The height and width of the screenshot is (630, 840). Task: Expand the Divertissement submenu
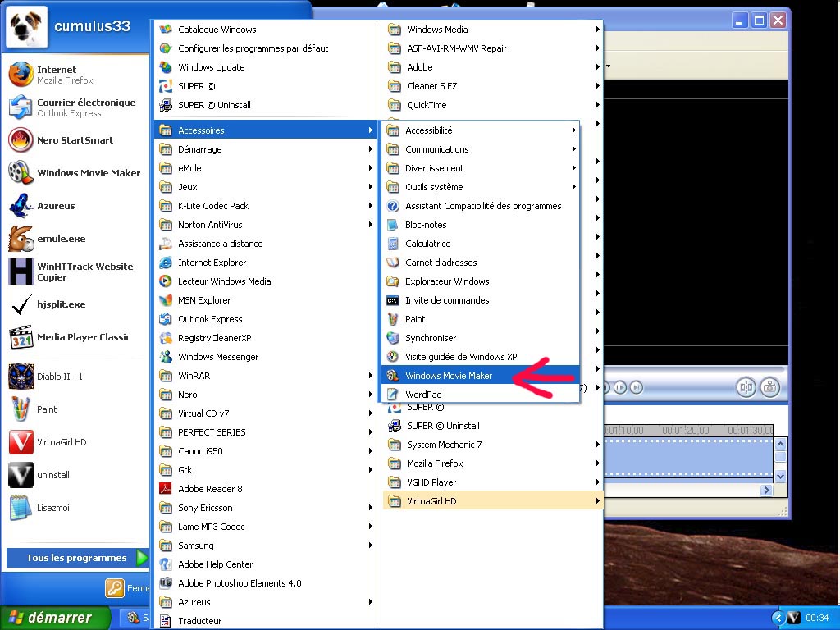coord(481,168)
